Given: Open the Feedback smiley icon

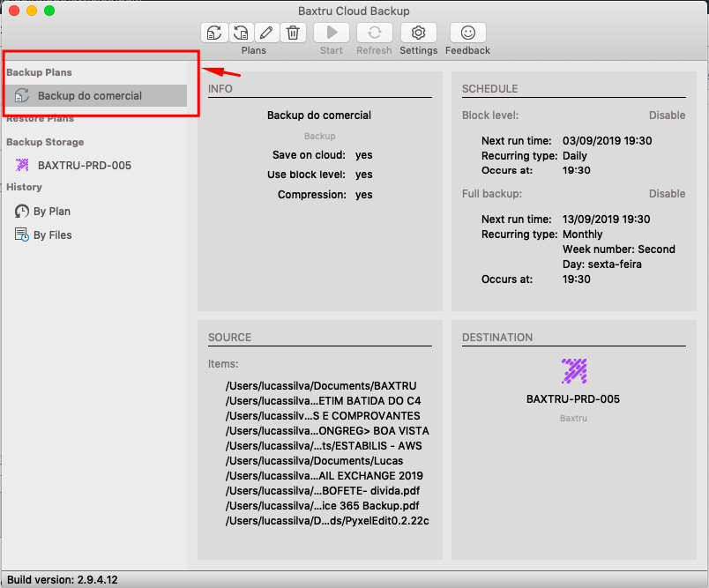Looking at the screenshot, I should pyautogui.click(x=468, y=33).
